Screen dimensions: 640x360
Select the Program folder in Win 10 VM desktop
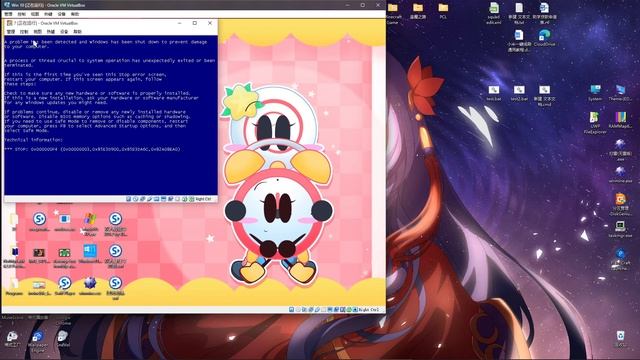pyautogui.click(x=14, y=284)
